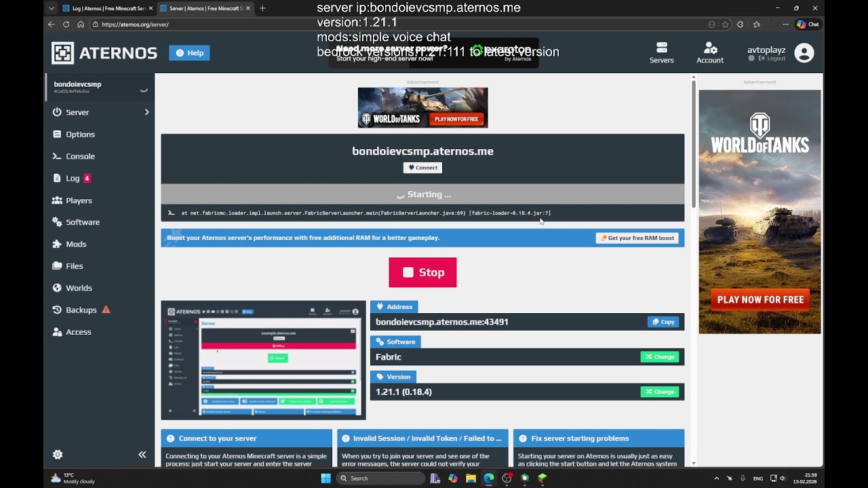Image resolution: width=868 pixels, height=488 pixels.
Task: Change the 1.21.1 version
Action: [x=660, y=392]
